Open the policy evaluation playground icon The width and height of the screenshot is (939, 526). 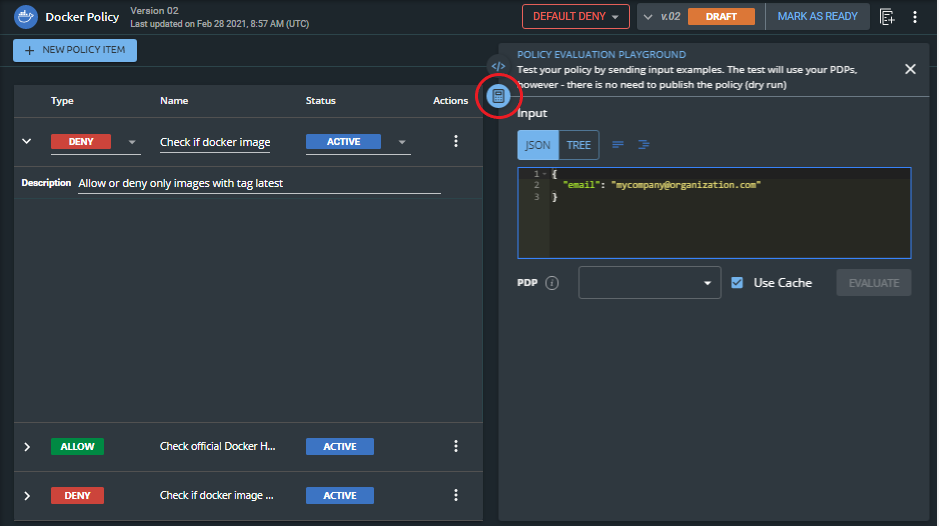coord(498,96)
